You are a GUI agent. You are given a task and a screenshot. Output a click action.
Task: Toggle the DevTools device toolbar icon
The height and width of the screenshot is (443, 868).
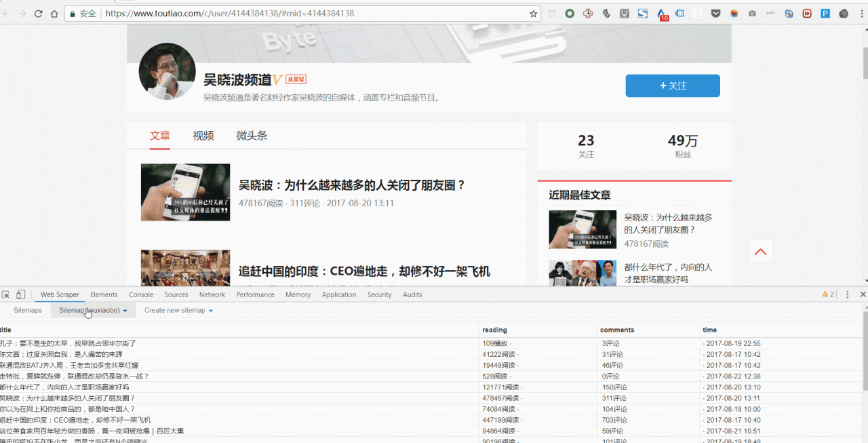coord(21,294)
